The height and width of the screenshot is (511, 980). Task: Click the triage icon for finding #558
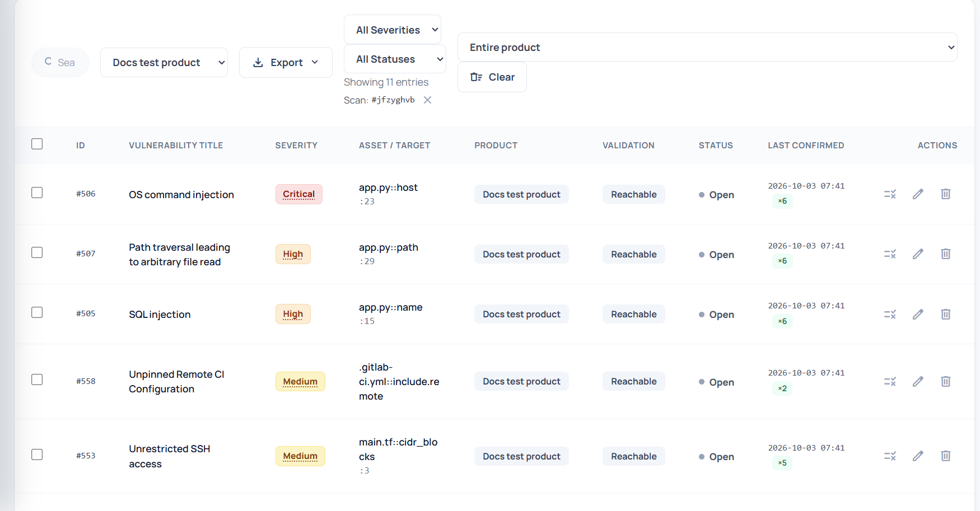(890, 382)
